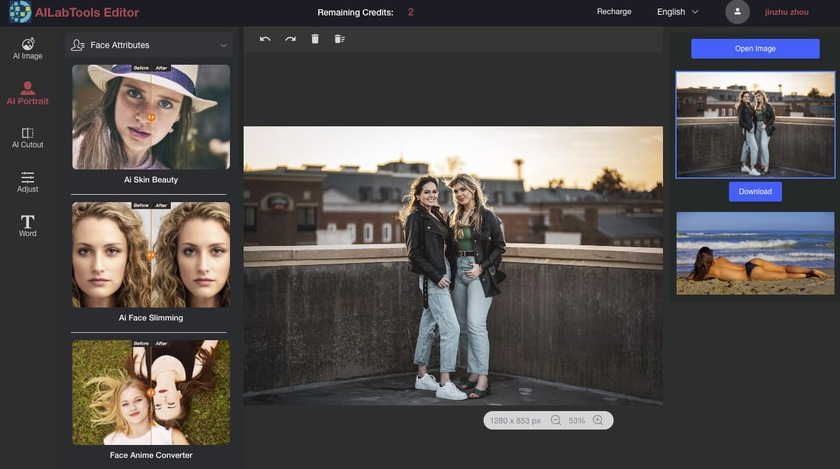Click the Recharge link

pyautogui.click(x=614, y=12)
